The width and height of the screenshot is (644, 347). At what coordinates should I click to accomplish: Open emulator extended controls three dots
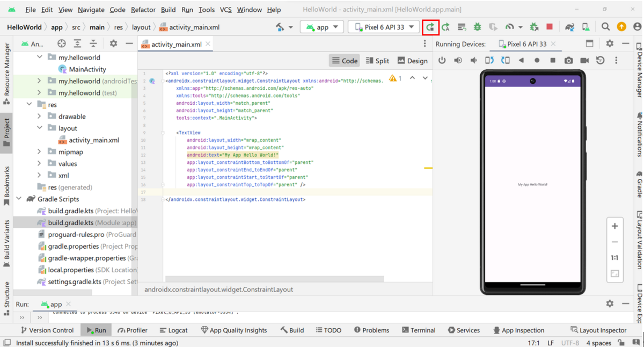616,61
